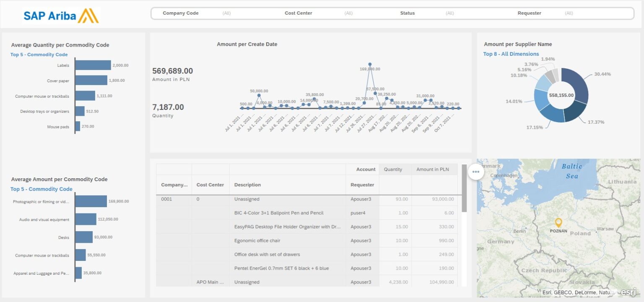644x302 pixels.
Task: Select the 30.44% donut chart segment
Action: point(581,84)
